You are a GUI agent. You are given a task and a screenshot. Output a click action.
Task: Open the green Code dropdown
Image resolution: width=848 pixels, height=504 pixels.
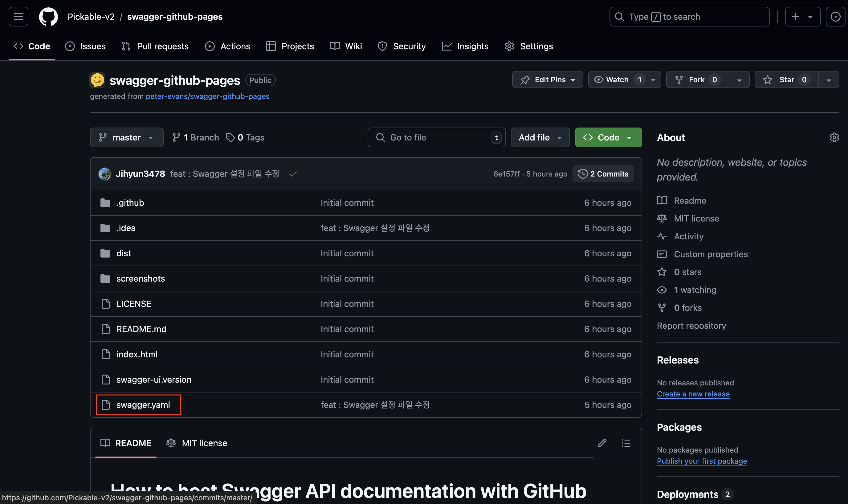(x=608, y=137)
